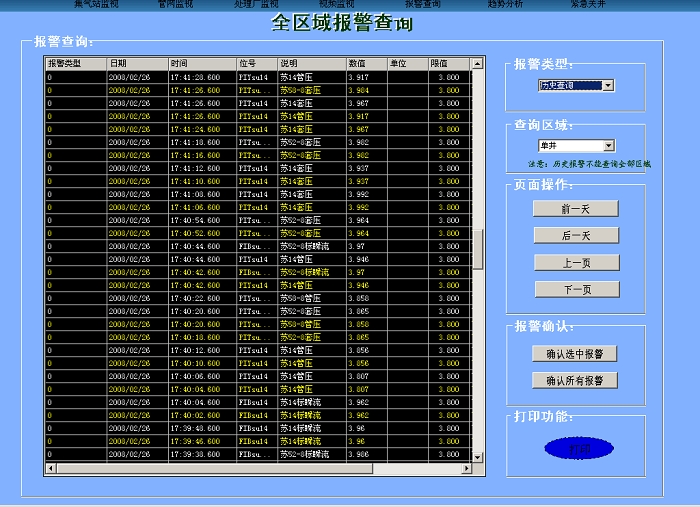The image size is (700, 507).
Task: Click the horizontal scrollbar left arrow
Action: click(x=50, y=468)
